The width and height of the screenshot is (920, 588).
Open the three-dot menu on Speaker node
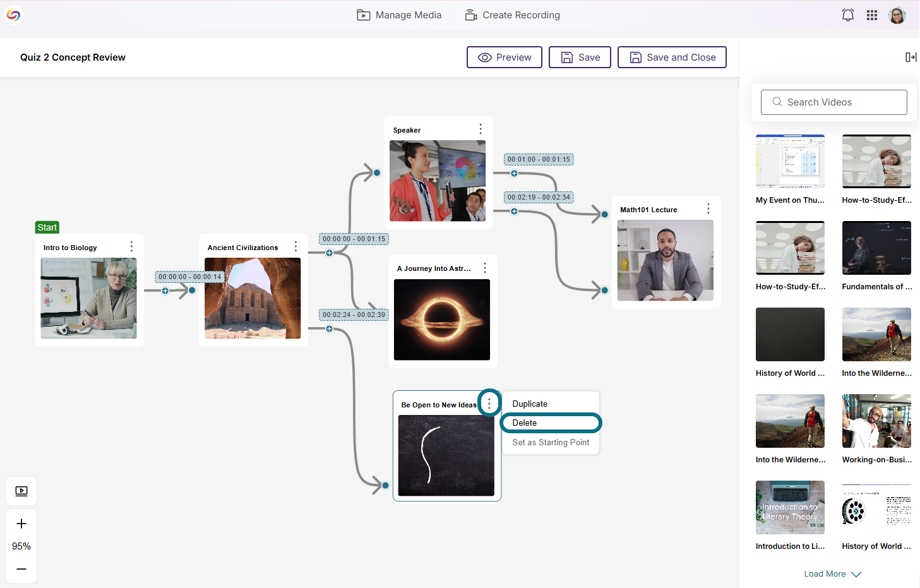[481, 129]
